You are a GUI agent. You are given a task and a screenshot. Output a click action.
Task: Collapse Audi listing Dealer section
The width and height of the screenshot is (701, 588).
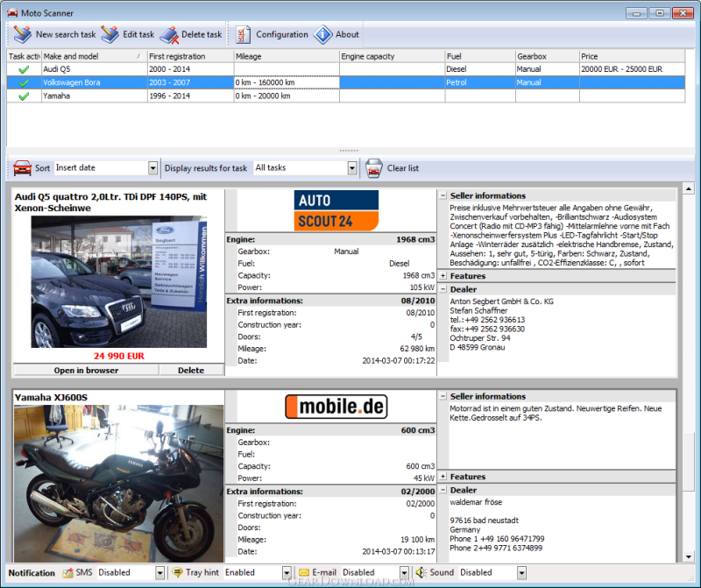[443, 289]
